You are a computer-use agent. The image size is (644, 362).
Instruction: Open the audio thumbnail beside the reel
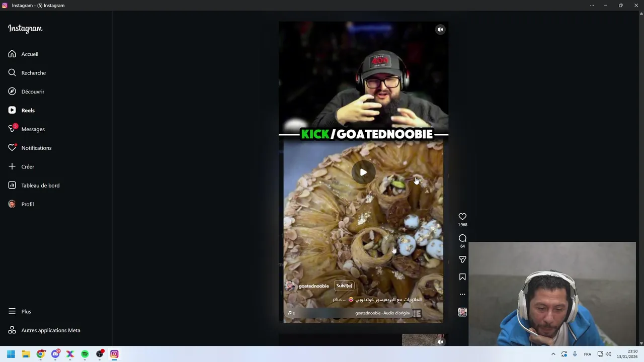pos(462,312)
